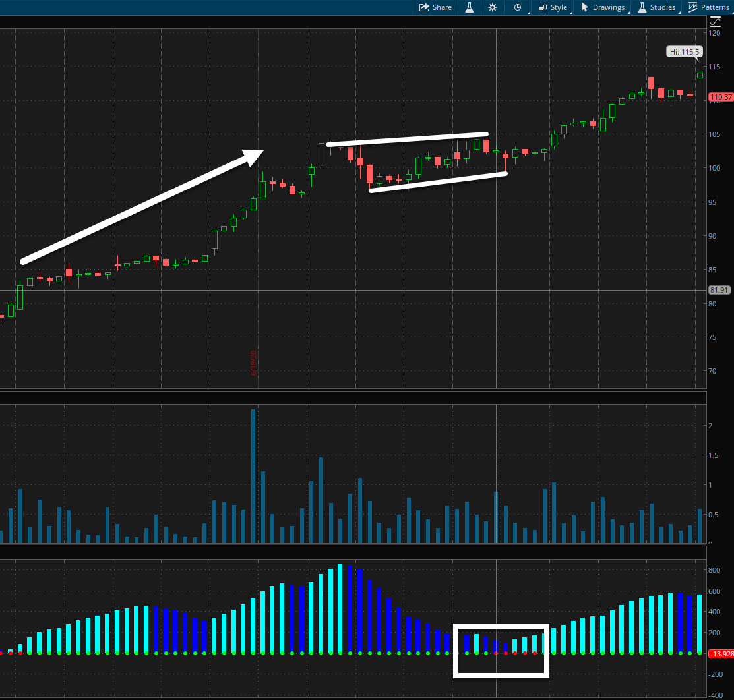Click the 110.37 last price label
Screen dimensions: 734x700
(x=721, y=97)
